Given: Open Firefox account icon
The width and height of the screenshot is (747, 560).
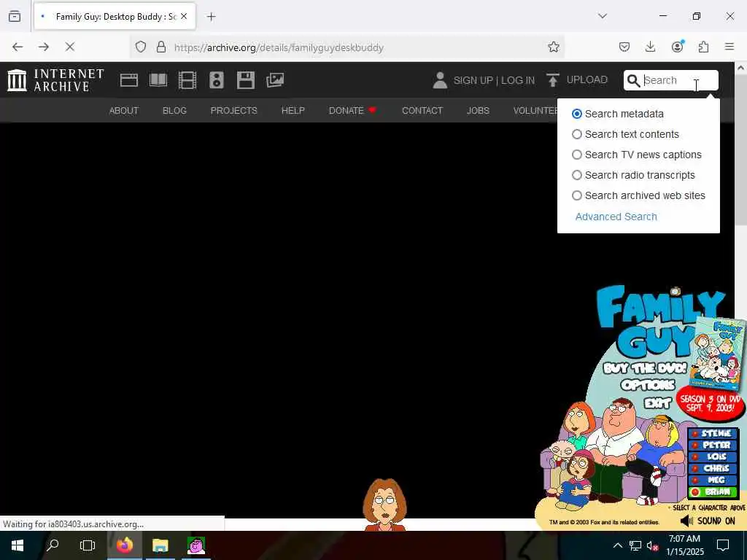Looking at the screenshot, I should pos(677,47).
